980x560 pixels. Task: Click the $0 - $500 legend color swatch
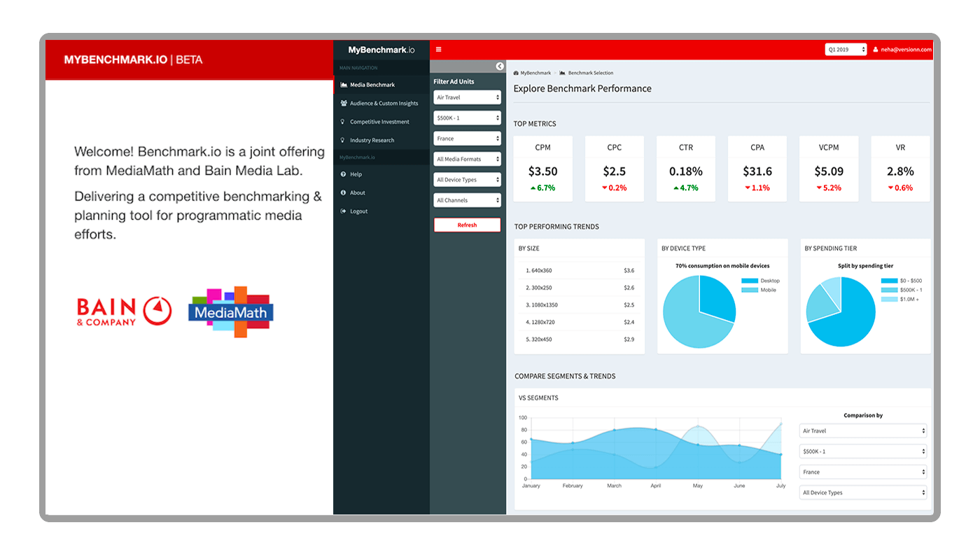(x=889, y=281)
